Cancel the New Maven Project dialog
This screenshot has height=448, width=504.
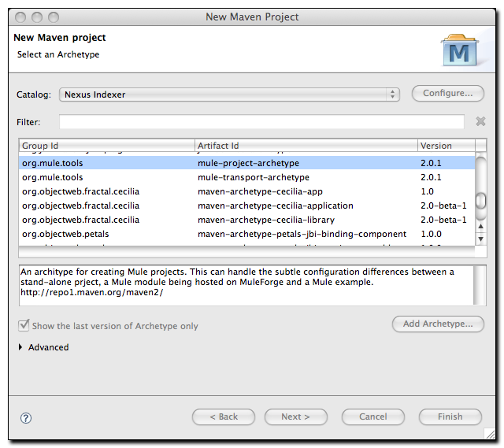point(372,417)
